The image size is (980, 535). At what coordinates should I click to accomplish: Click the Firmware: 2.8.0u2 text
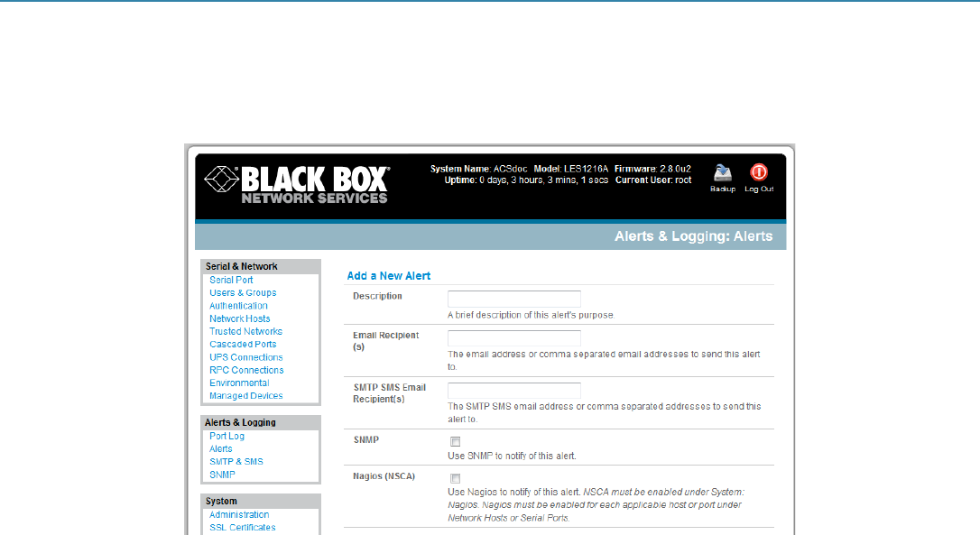coord(652,169)
